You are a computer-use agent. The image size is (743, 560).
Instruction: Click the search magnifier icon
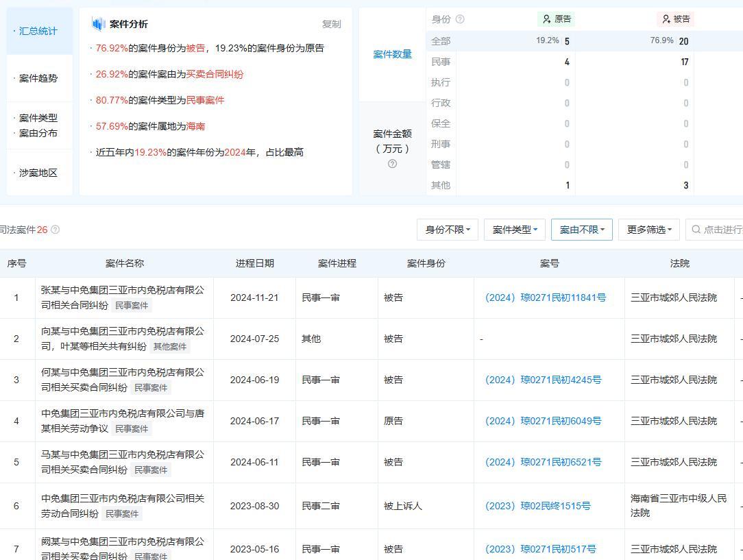(x=696, y=230)
